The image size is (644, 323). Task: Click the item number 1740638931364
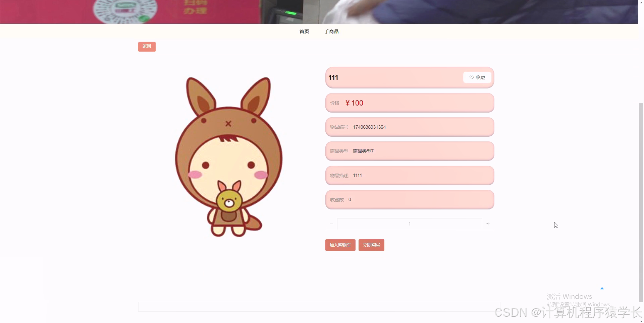click(369, 127)
